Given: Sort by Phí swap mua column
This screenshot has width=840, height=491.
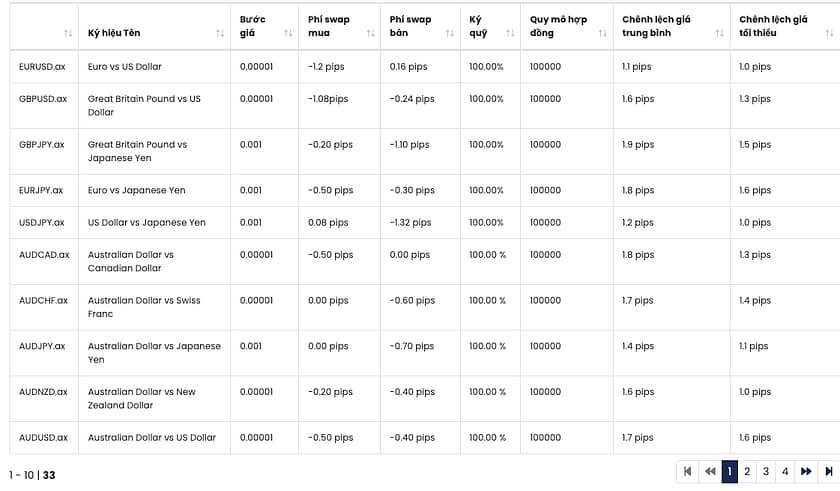Looking at the screenshot, I should (x=370, y=33).
